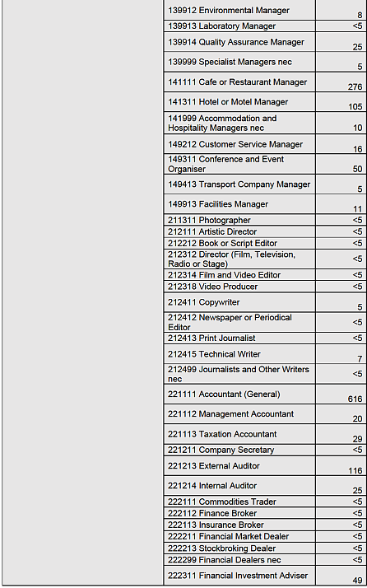Click the 212111 Artistic Director cell
The image size is (367, 588).
239,231
